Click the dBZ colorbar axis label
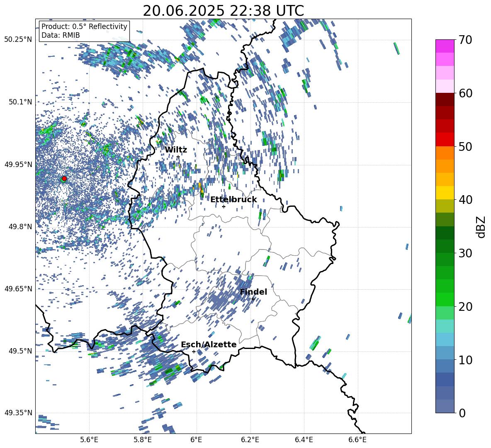 tap(481, 227)
